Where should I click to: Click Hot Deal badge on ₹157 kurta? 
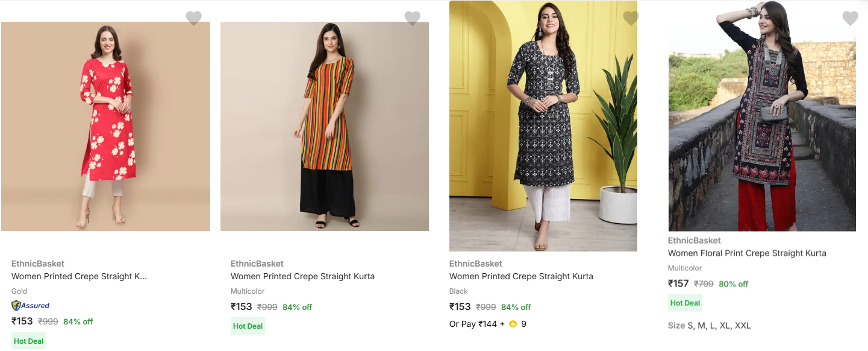(x=685, y=303)
